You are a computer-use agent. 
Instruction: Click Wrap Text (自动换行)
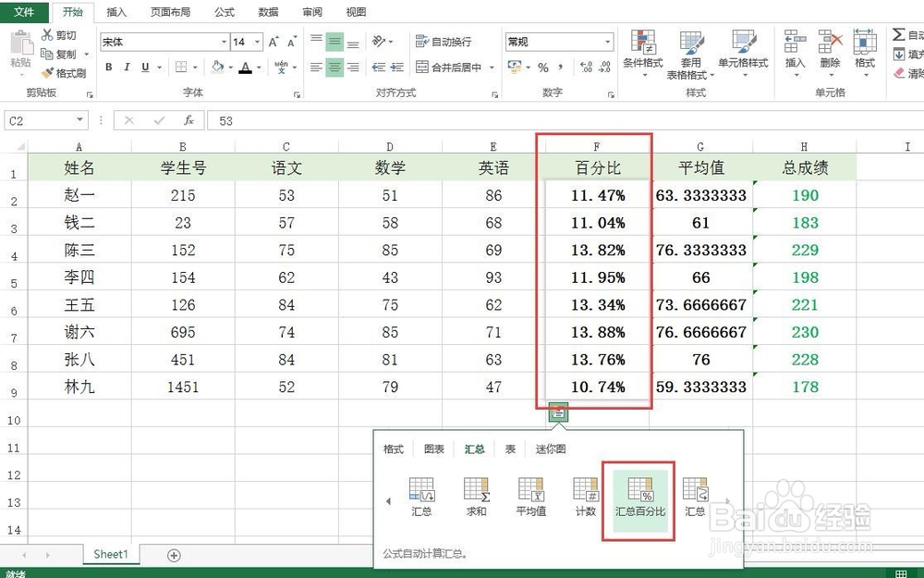pyautogui.click(x=444, y=42)
